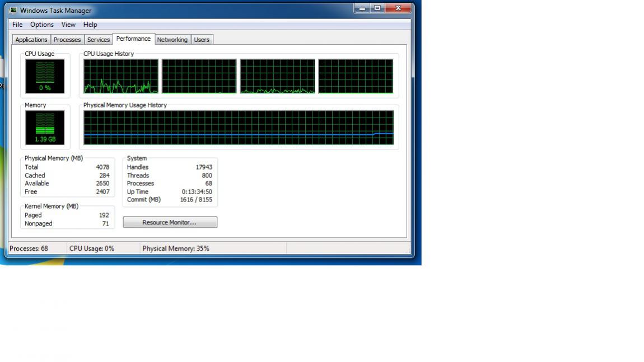
Task: Close the Task Manager window
Action: coord(398,8)
